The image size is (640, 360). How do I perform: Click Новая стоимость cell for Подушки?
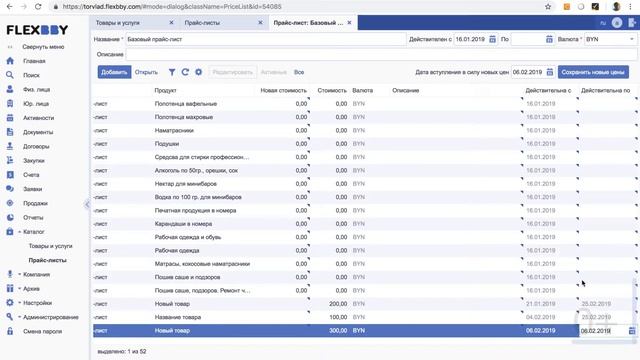(283, 144)
